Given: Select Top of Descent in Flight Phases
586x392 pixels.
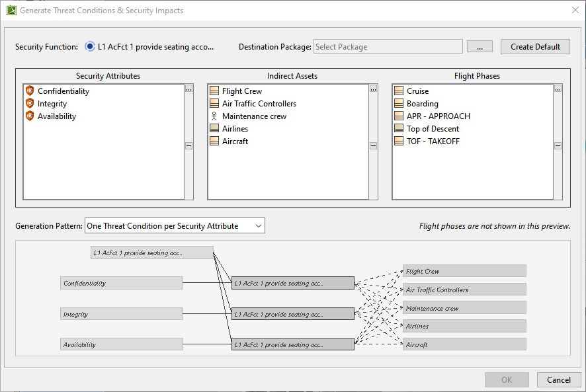Looking at the screenshot, I should [433, 129].
